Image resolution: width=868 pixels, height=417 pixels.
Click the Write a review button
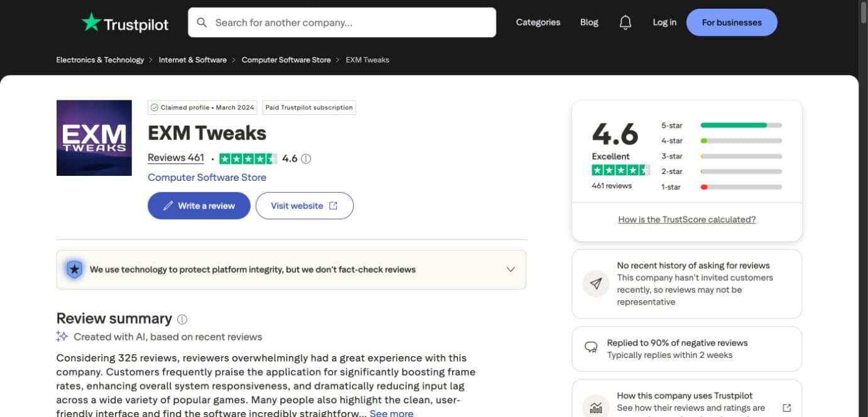(x=199, y=205)
